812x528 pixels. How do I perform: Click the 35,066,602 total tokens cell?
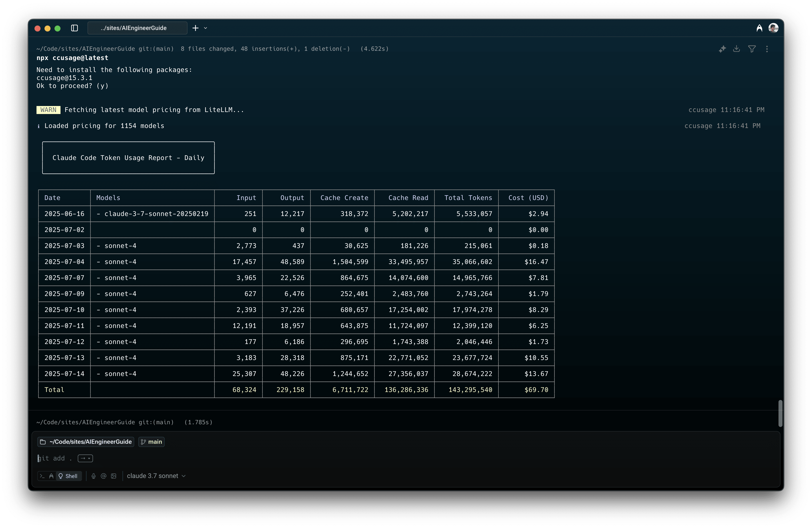coord(472,262)
